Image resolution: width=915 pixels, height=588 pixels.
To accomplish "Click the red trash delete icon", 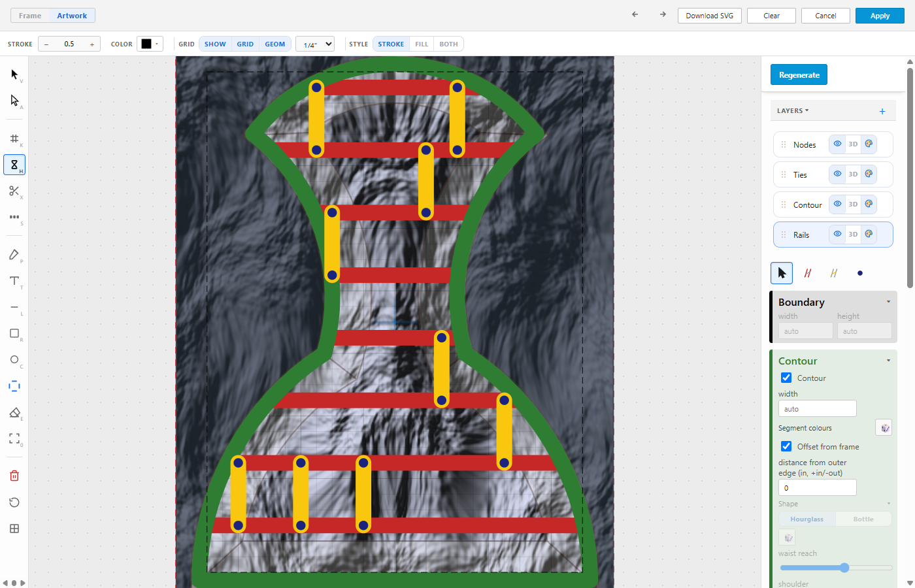I will tap(14, 476).
